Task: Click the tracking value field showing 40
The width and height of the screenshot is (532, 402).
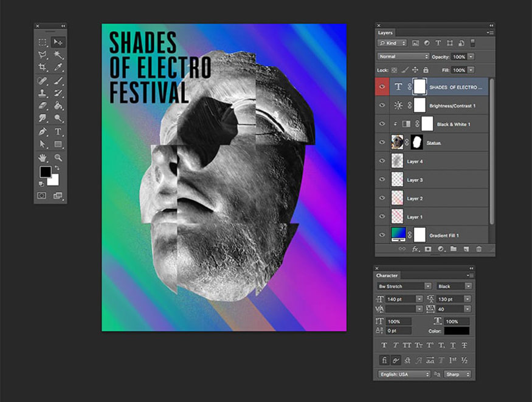Action: [451, 309]
